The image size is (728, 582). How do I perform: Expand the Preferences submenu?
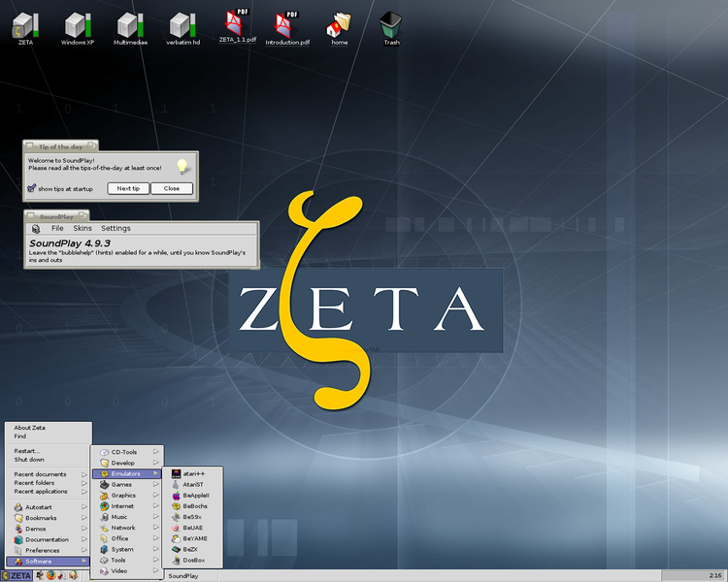(x=49, y=550)
